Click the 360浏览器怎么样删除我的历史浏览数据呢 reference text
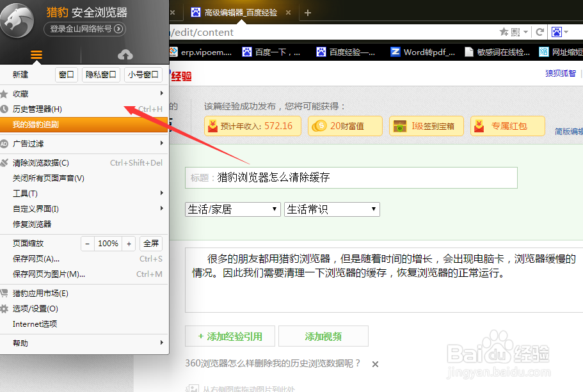Screen dimensions: 583x392 pos(273,363)
